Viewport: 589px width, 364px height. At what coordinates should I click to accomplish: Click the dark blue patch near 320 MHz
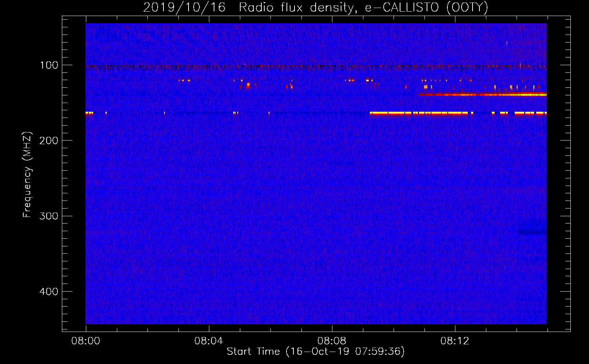[532, 232]
